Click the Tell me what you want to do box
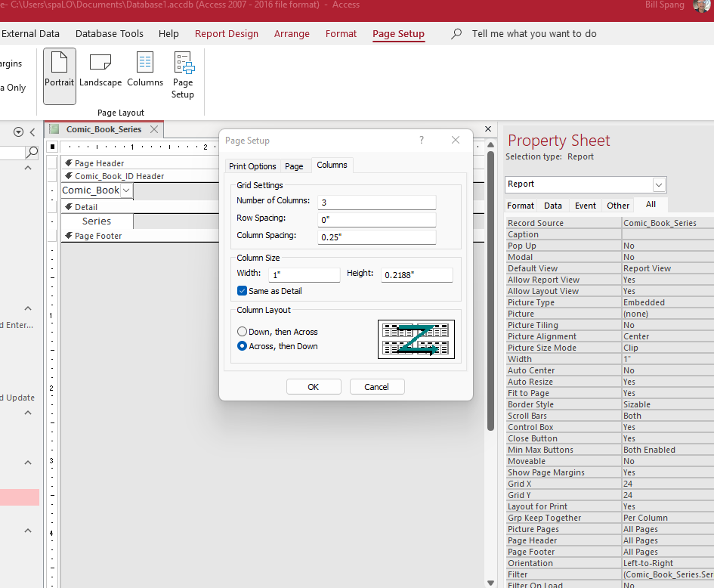The width and height of the screenshot is (714, 588). coord(533,34)
